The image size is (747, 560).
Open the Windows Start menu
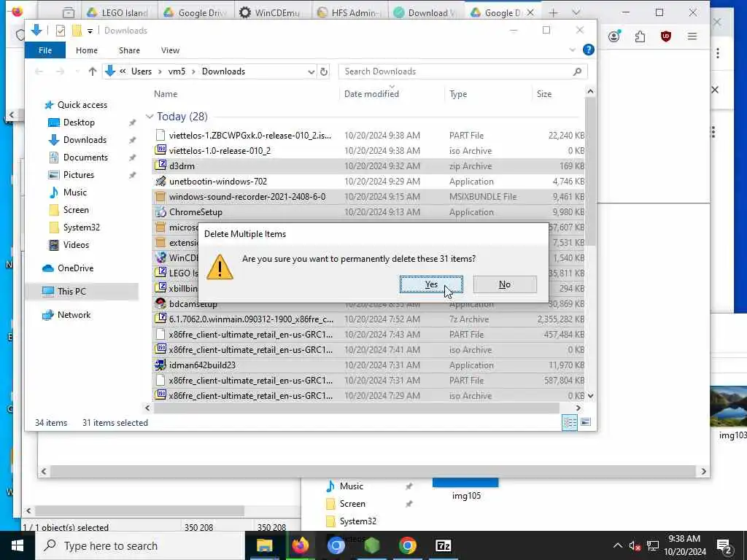pos(18,545)
